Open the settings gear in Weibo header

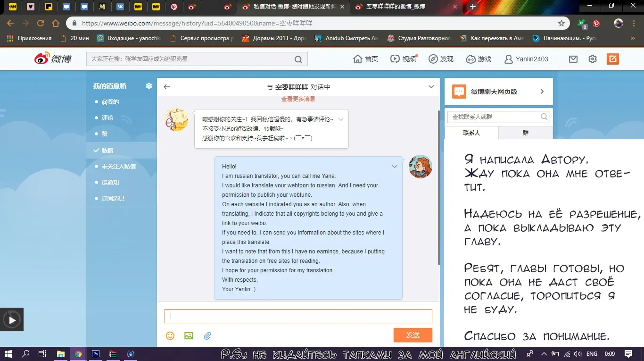click(593, 59)
